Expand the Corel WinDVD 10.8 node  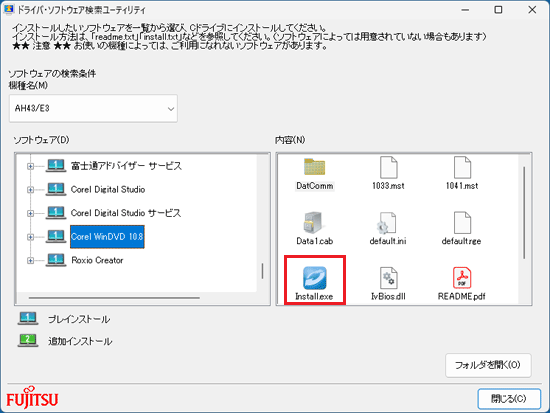pyautogui.click(x=31, y=237)
